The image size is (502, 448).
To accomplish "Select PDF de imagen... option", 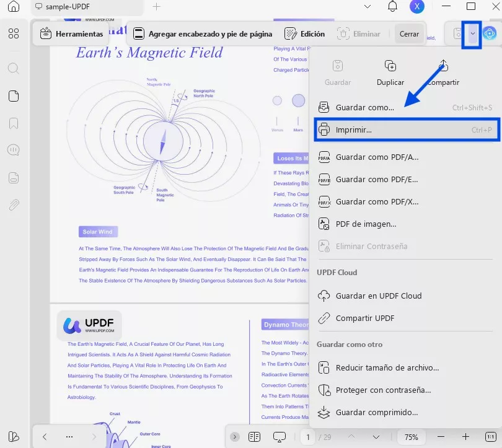I will [405, 224].
